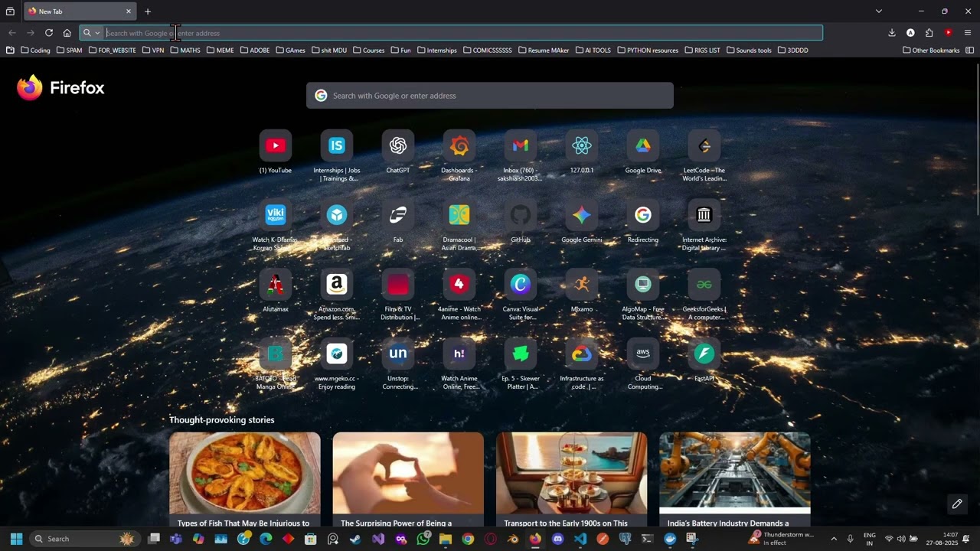The width and height of the screenshot is (980, 551).
Task: Open the Mixamo shortcut tile
Action: pyautogui.click(x=582, y=285)
